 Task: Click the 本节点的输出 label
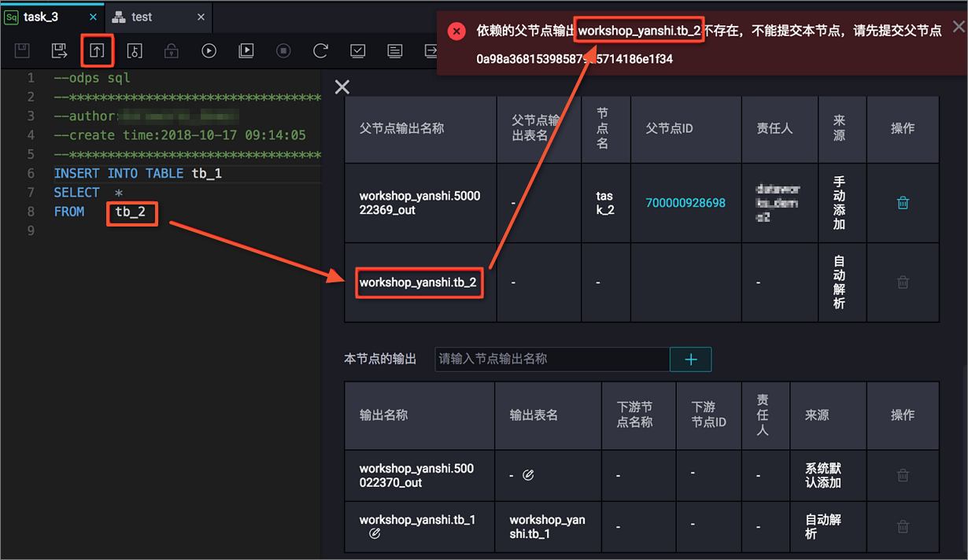[x=380, y=359]
